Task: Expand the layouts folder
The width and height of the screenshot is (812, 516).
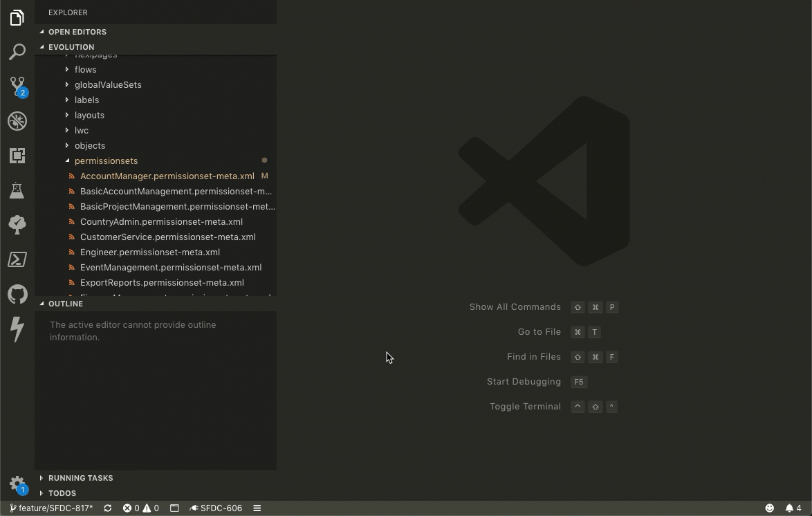Action: click(x=156, y=115)
